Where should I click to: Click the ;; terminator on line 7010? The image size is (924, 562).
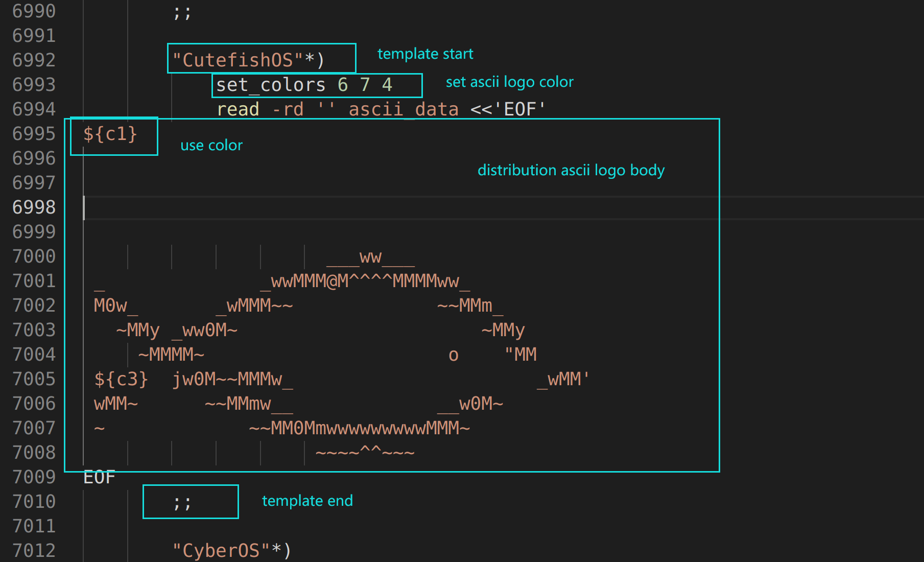point(182,502)
